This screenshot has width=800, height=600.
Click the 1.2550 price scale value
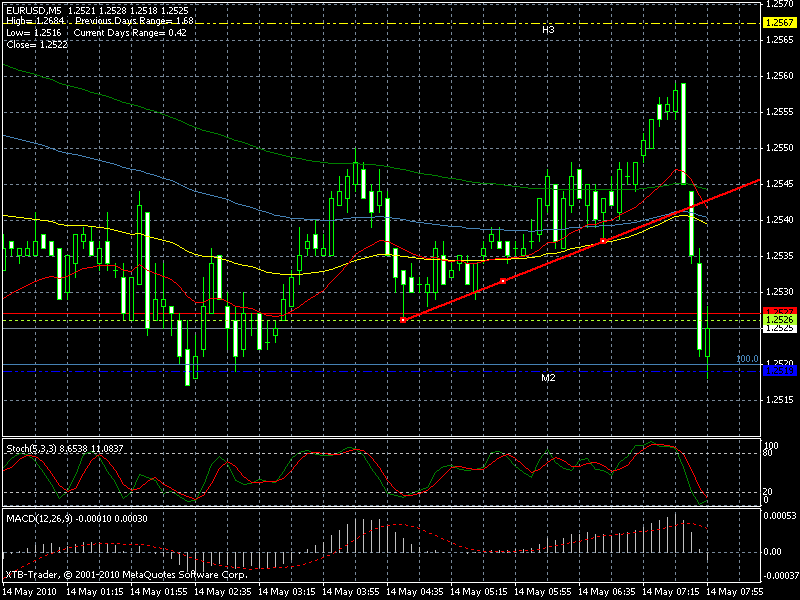pyautogui.click(x=780, y=148)
